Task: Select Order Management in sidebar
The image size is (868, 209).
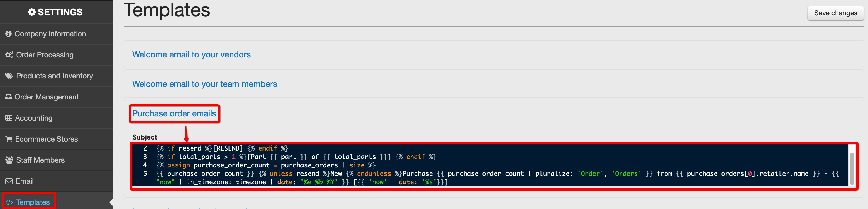Action: [57, 97]
